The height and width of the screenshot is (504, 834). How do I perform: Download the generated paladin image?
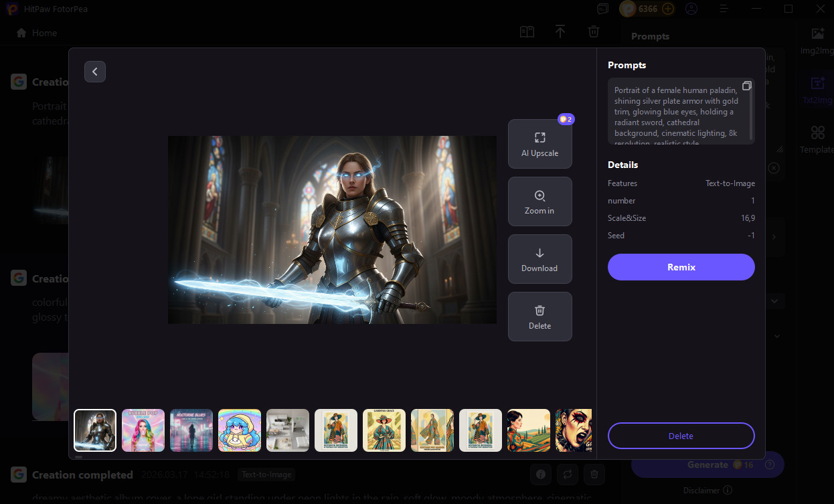click(x=540, y=259)
